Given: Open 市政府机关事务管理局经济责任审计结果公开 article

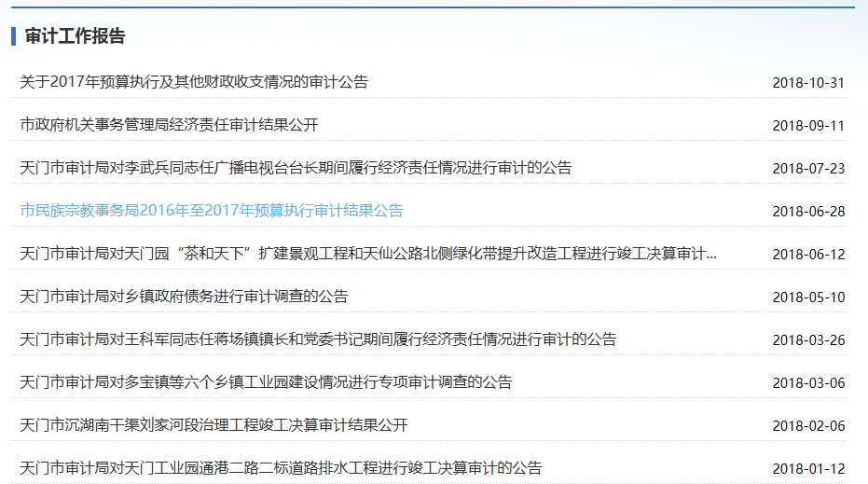Looking at the screenshot, I should tap(170, 125).
